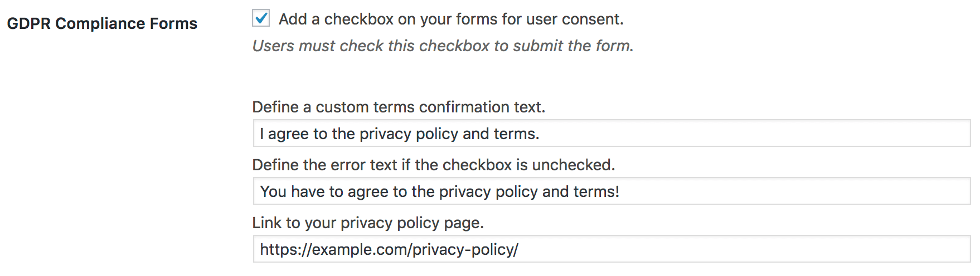
Task: Click the "Define a custom terms confirmation text" label
Action: pyautogui.click(x=399, y=107)
